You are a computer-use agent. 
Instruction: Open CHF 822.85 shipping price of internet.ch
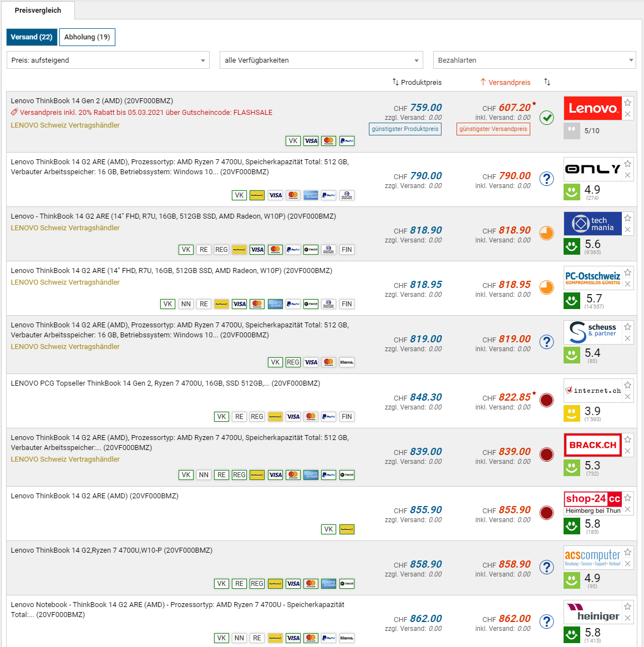pyautogui.click(x=506, y=397)
